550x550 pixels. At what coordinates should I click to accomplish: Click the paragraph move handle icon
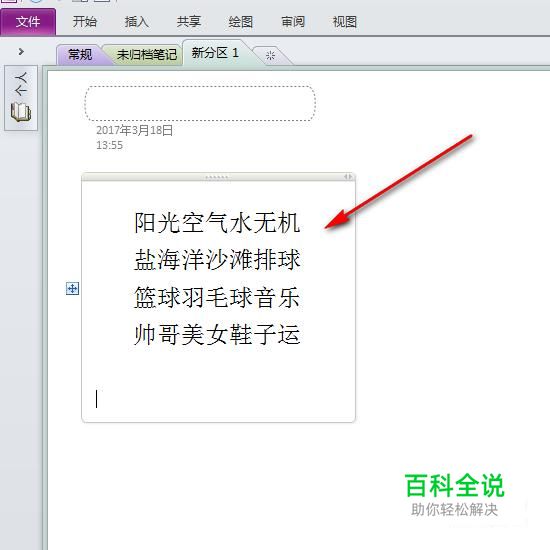click(72, 289)
